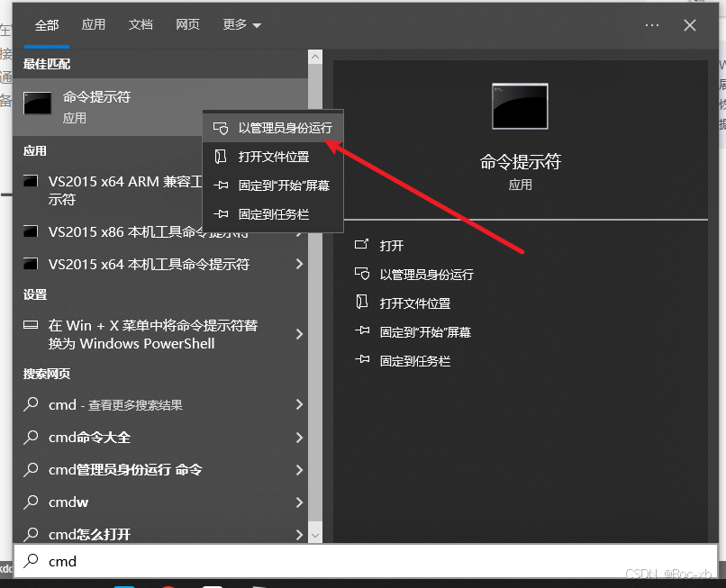Switch to the 应用 tab
Viewport: 726px width, 588px height.
tap(94, 24)
